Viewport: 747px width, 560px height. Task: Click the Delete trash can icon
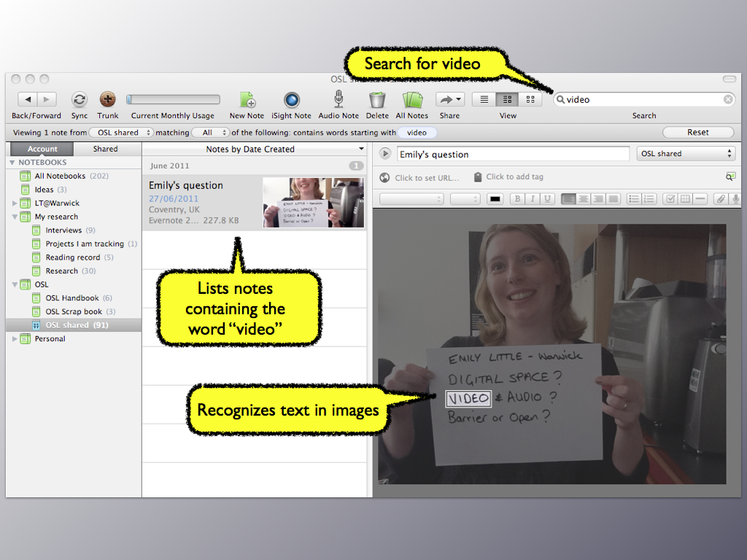[377, 100]
